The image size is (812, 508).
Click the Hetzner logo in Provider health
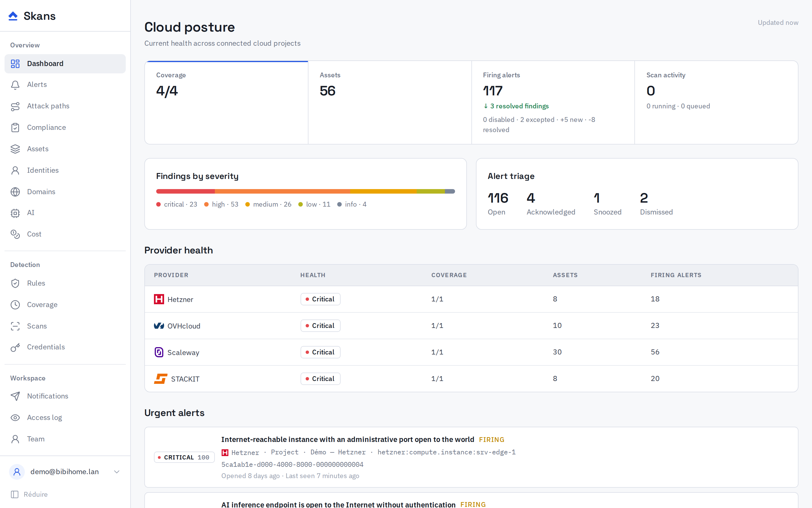pos(159,299)
